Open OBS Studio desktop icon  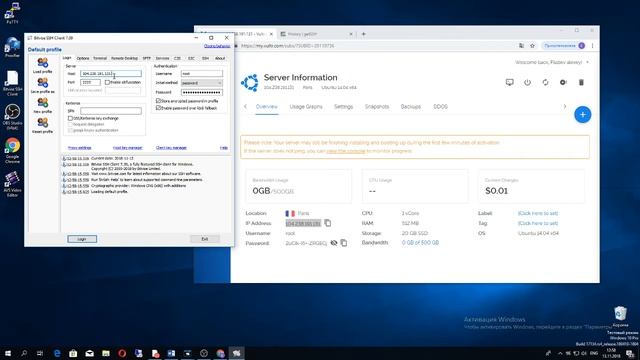pyautogui.click(x=12, y=117)
